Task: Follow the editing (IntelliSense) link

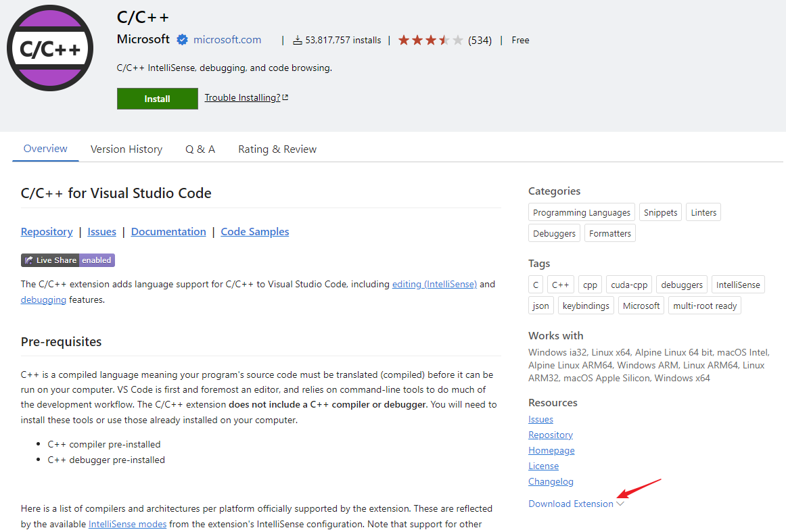Action: coord(434,284)
